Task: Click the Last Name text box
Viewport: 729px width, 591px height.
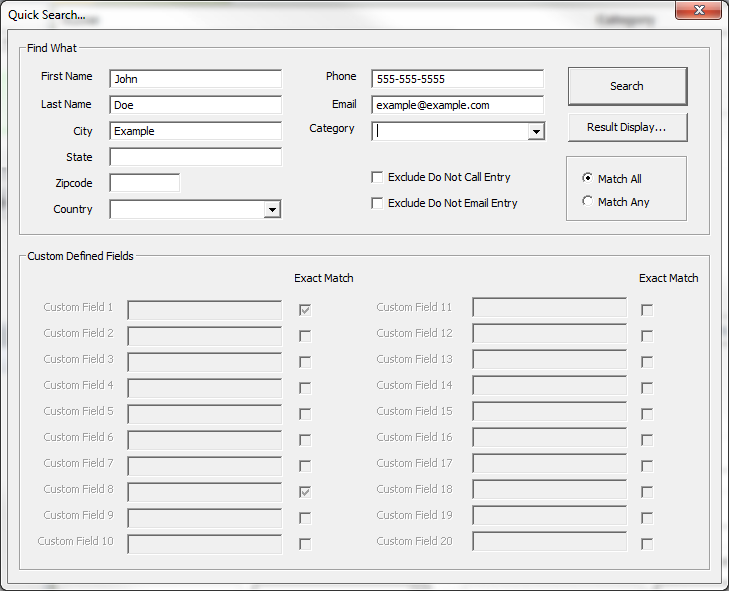Action: [195, 105]
